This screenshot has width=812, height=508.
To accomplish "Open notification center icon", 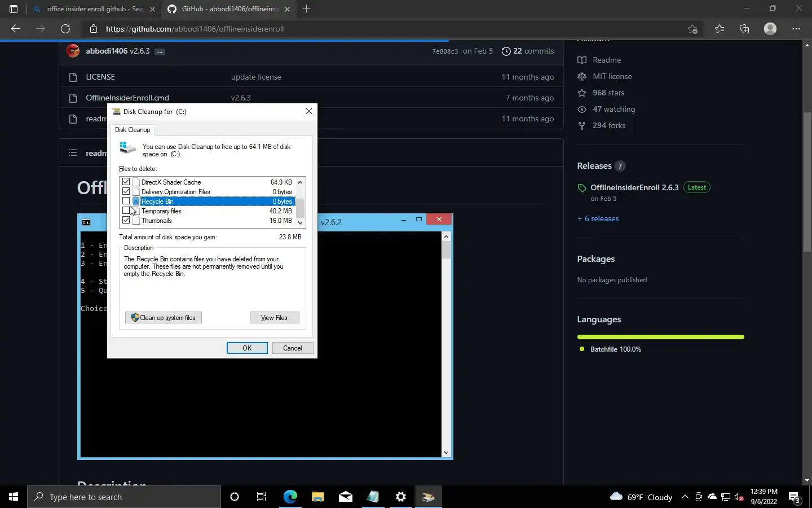I will point(795,497).
